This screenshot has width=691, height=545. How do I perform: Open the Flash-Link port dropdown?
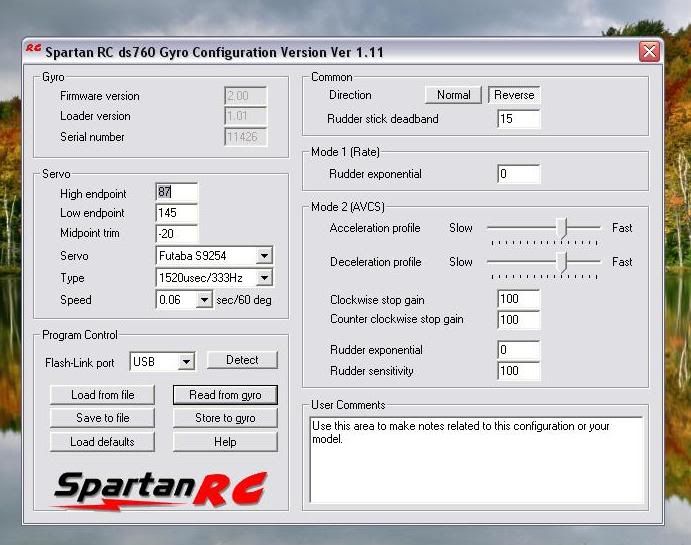186,362
